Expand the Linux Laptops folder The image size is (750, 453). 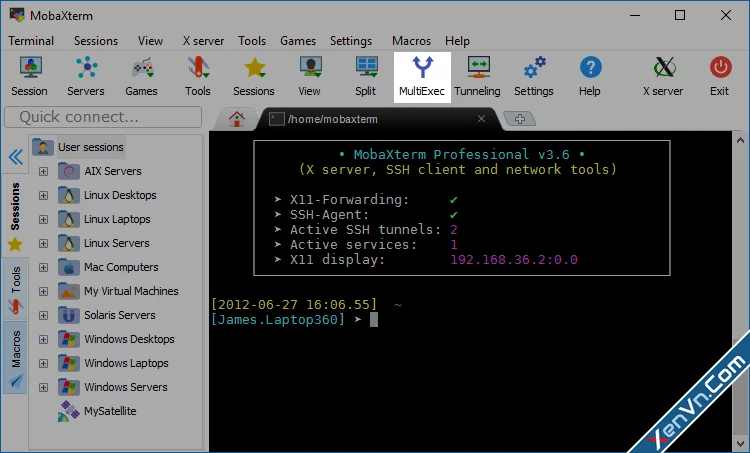[44, 219]
